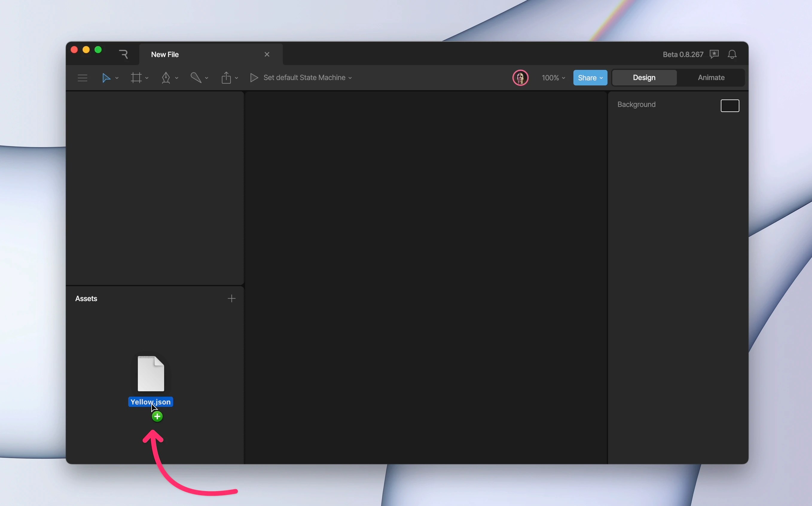Switch to Animate mode

click(x=711, y=77)
